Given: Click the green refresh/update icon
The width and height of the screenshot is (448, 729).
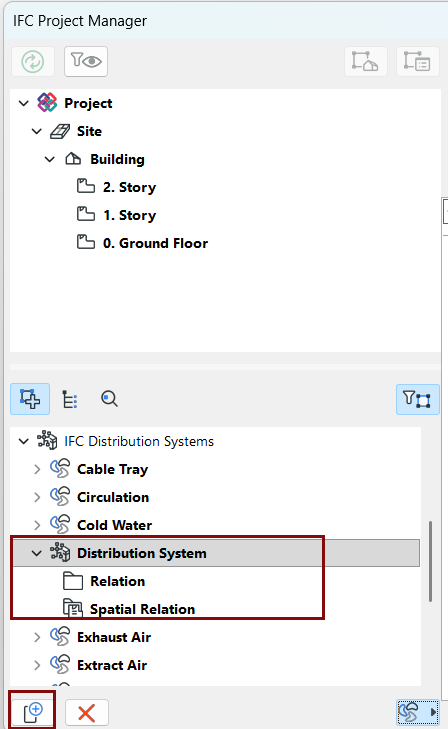Looking at the screenshot, I should pos(33,61).
